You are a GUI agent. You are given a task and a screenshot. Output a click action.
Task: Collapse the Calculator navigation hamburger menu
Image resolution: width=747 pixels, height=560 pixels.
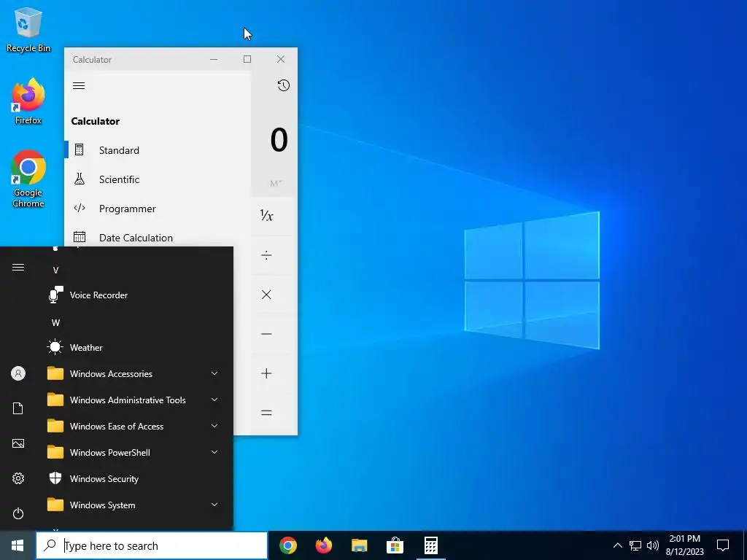(x=79, y=86)
